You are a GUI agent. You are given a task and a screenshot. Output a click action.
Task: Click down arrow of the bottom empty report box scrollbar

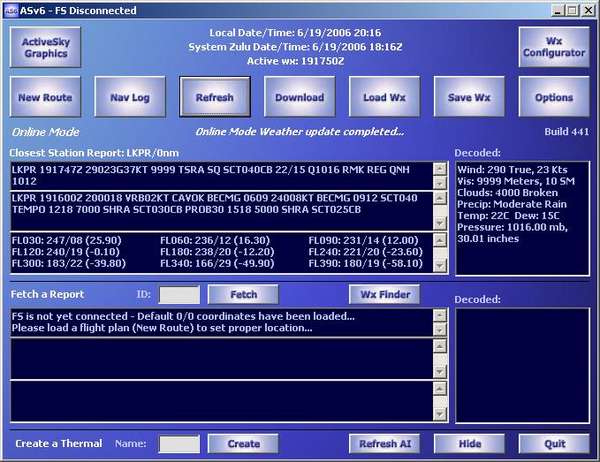point(440,414)
